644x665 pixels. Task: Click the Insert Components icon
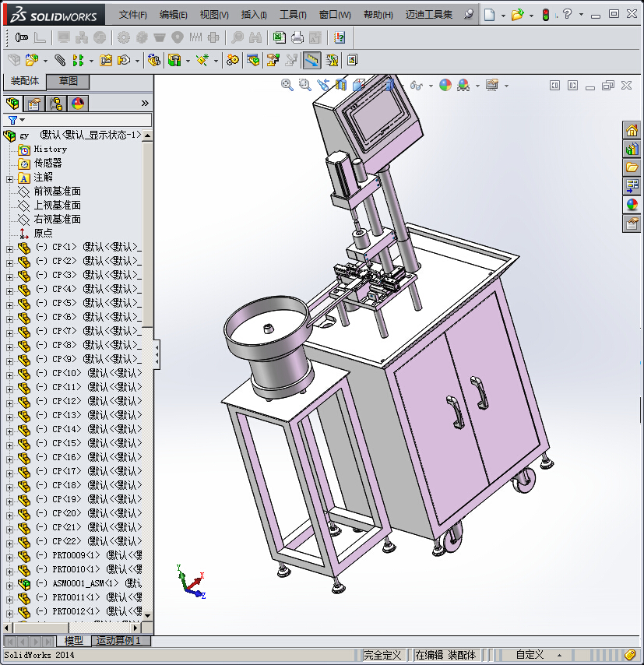(32, 60)
